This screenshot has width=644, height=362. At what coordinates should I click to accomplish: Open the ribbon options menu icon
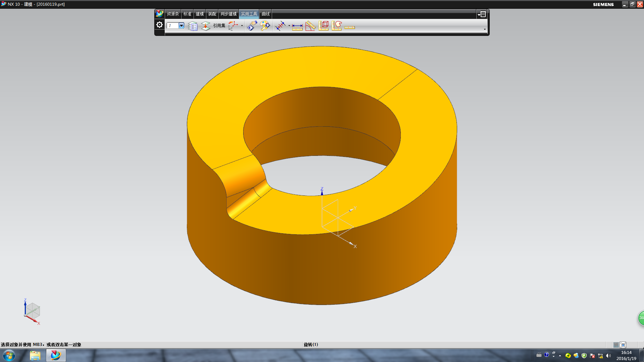482,14
